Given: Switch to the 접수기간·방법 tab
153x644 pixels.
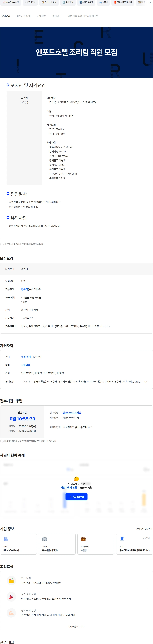Looking at the screenshot, I should 23,16.
